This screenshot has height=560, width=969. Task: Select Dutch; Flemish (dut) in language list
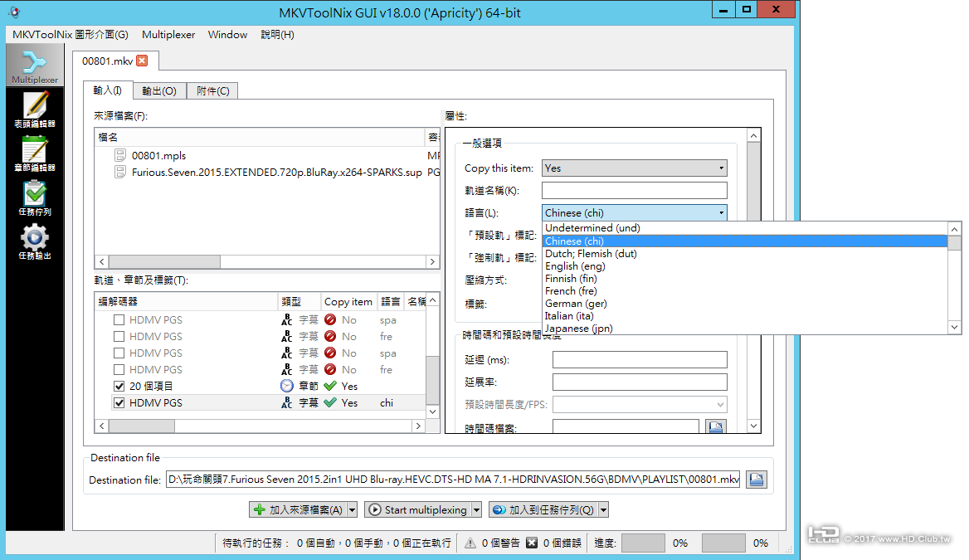[x=745, y=254]
